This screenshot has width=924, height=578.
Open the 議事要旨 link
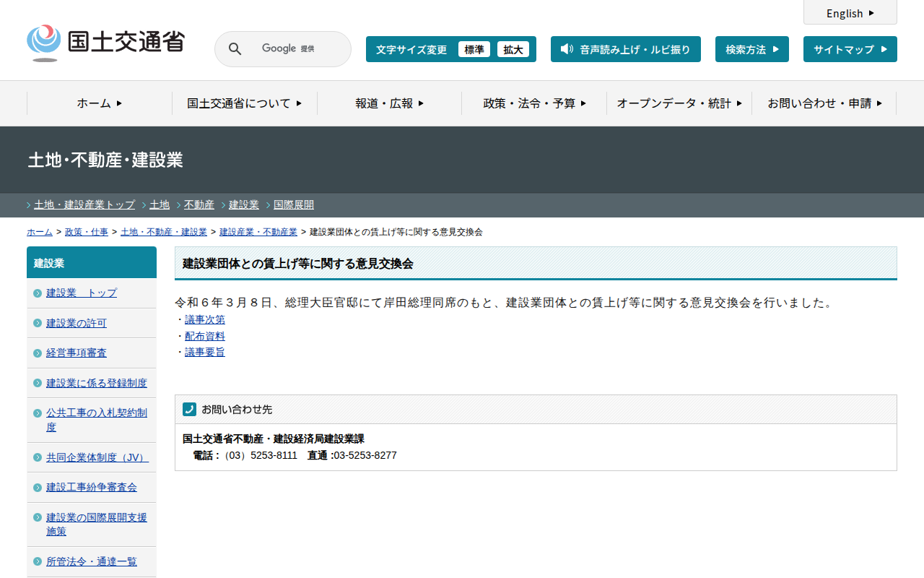tap(205, 352)
